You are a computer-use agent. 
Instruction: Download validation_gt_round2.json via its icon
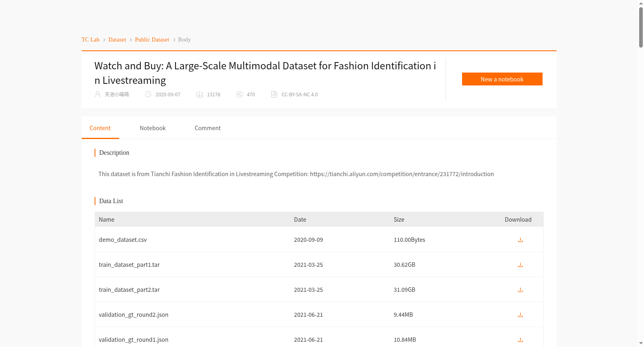click(x=520, y=315)
